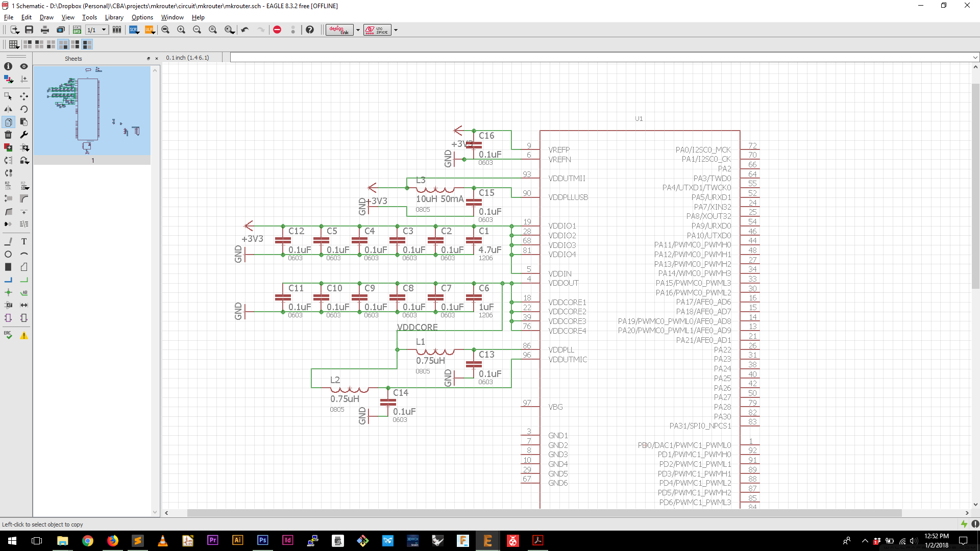Expand the design link dropdown arrow
Viewport: 980px width, 551px height.
[x=358, y=30]
